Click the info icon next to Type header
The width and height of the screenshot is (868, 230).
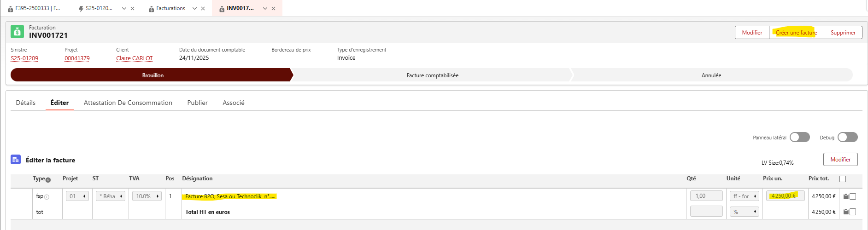pos(48,180)
